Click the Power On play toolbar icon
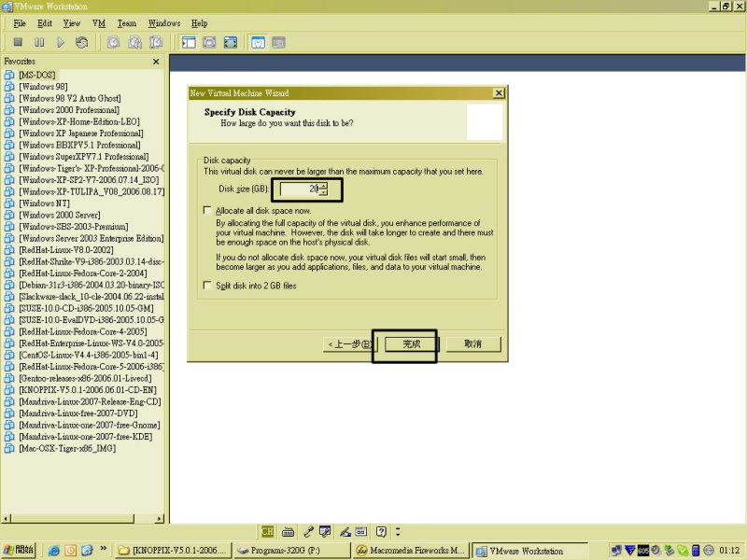The width and height of the screenshot is (747, 560). 61,42
